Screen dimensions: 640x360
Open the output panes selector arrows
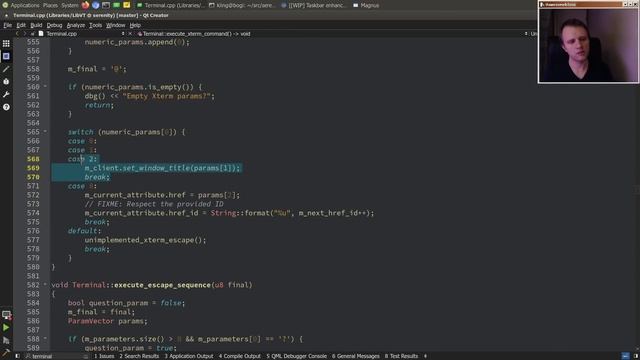pyautogui.click(x=425, y=356)
